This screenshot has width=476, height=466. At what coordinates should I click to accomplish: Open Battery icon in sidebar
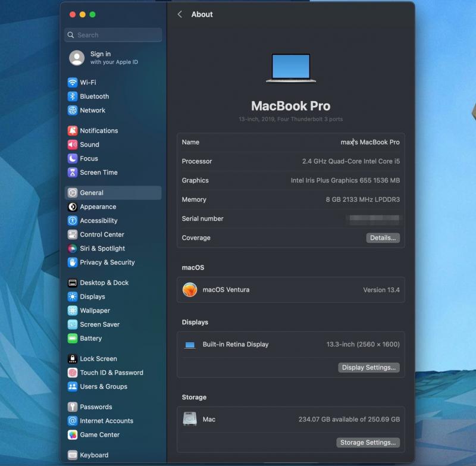click(x=72, y=338)
